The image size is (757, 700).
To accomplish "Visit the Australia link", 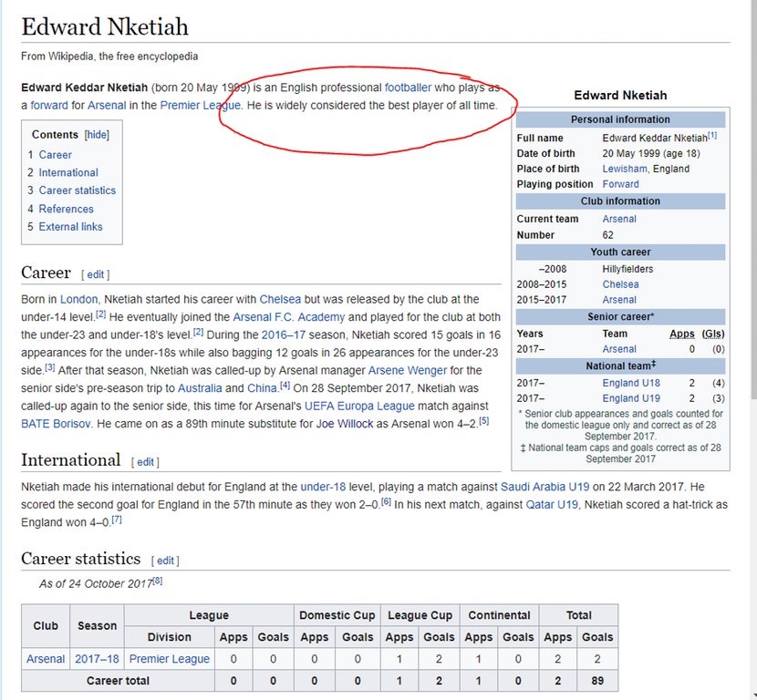I will click(x=200, y=388).
